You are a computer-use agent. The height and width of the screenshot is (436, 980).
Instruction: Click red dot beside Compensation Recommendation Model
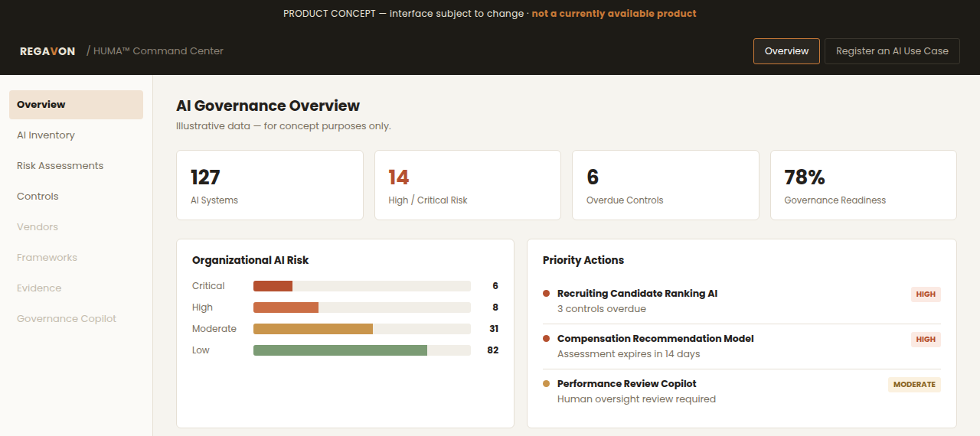click(547, 339)
